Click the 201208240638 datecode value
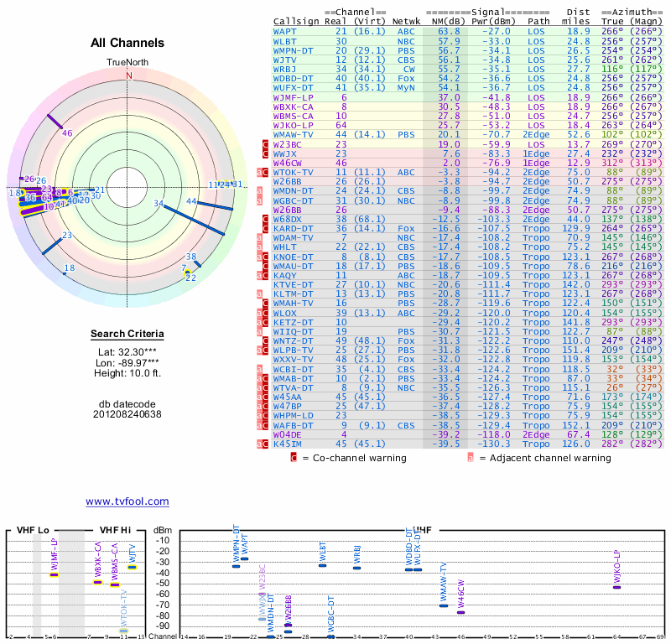Image resolution: width=671 pixels, height=644 pixels. 127,414
